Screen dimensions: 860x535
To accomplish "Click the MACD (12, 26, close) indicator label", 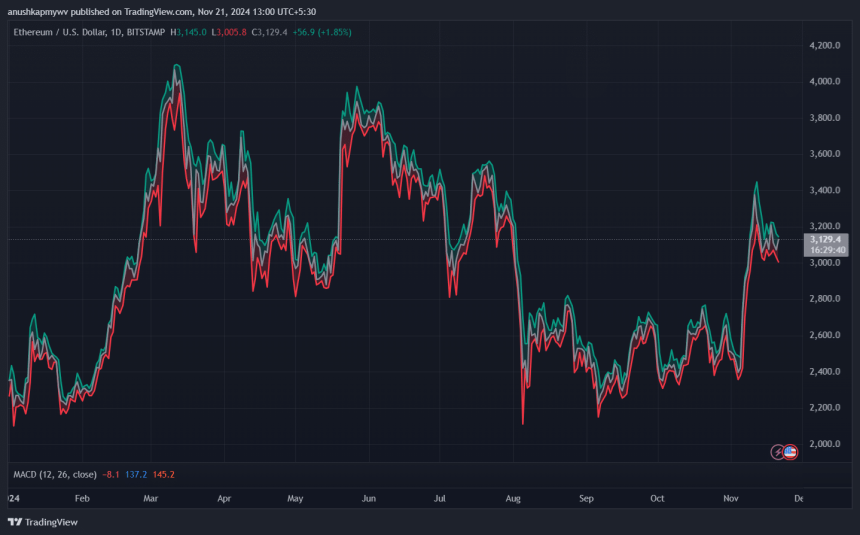I will pos(54,473).
